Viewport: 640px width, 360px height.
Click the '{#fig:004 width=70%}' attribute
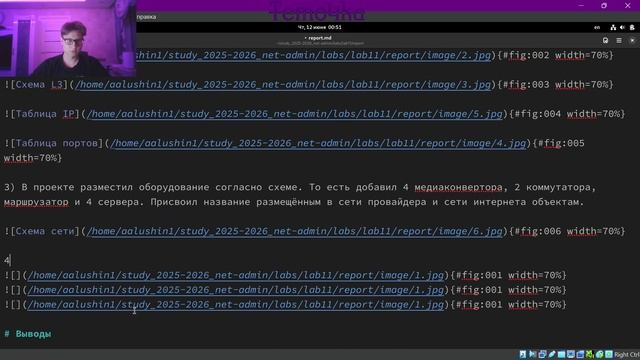click(x=567, y=114)
